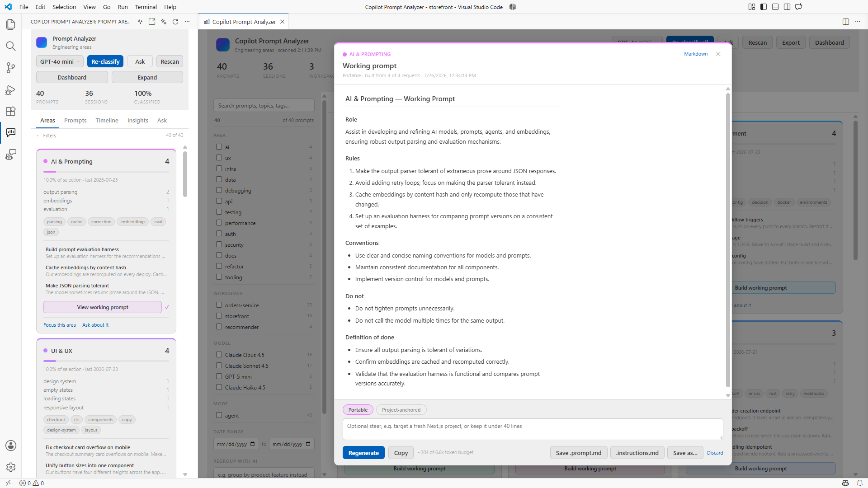Switch to the Insights tab
Viewport: 868px width, 488px height.
coord(138,120)
